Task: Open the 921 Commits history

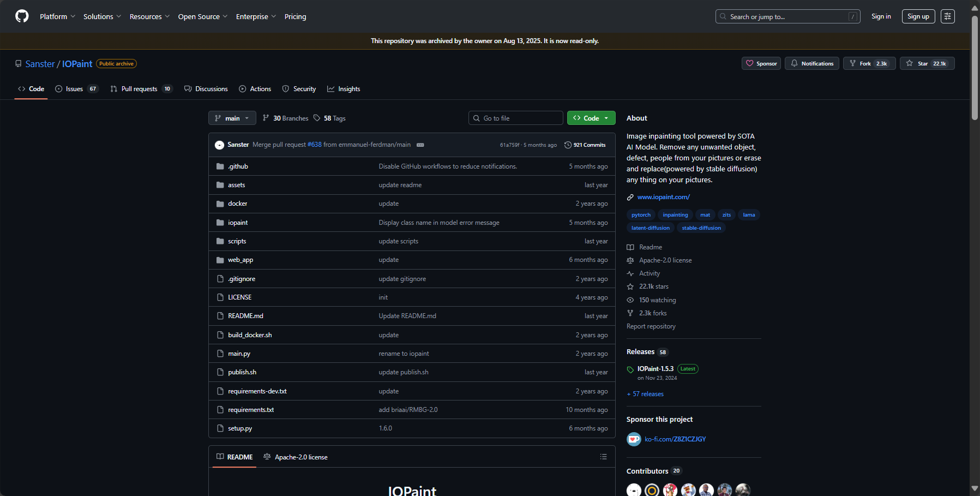Action: (585, 145)
